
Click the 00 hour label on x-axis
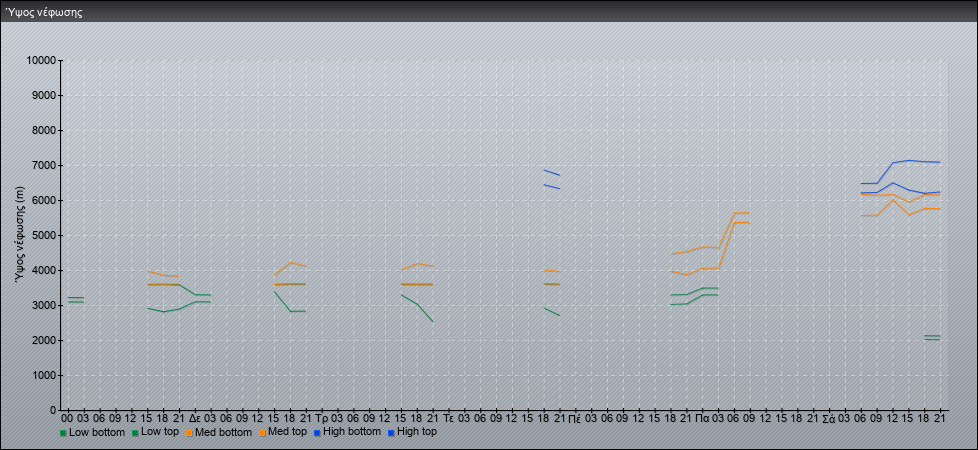[67, 418]
